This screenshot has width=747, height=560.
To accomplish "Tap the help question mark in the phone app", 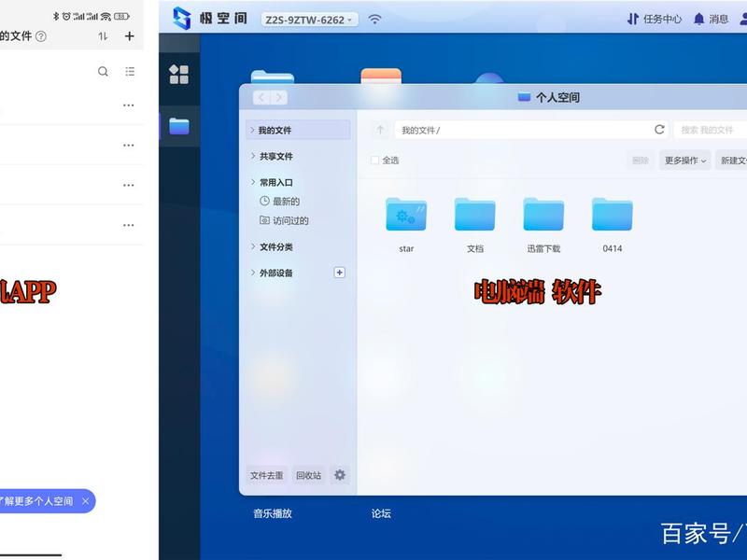I will (41, 36).
